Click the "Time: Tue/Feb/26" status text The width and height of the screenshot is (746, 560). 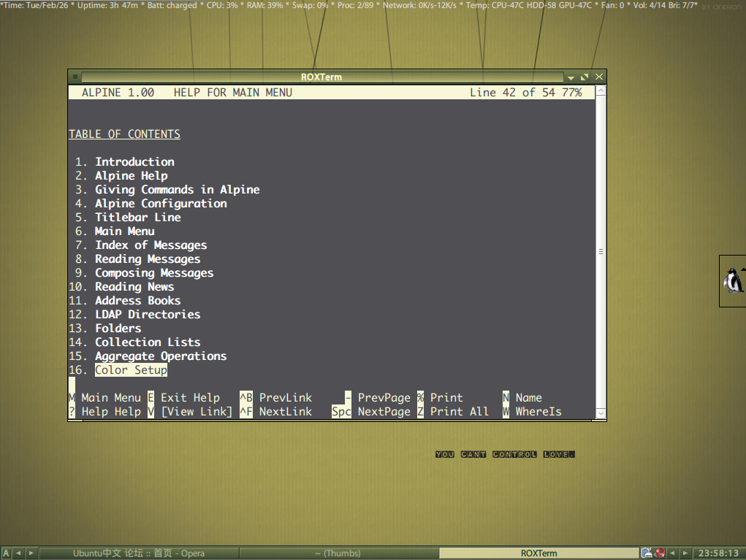pyautogui.click(x=36, y=5)
